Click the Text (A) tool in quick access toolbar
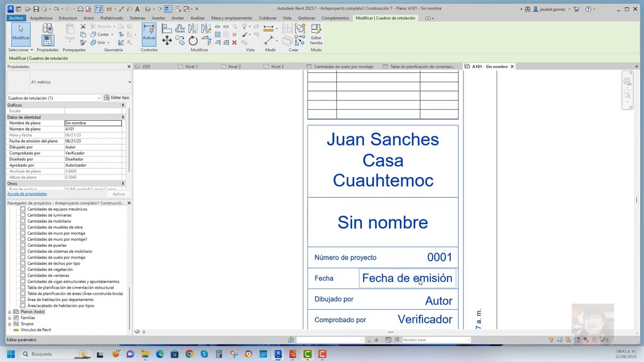The width and height of the screenshot is (644, 362). 137,9
